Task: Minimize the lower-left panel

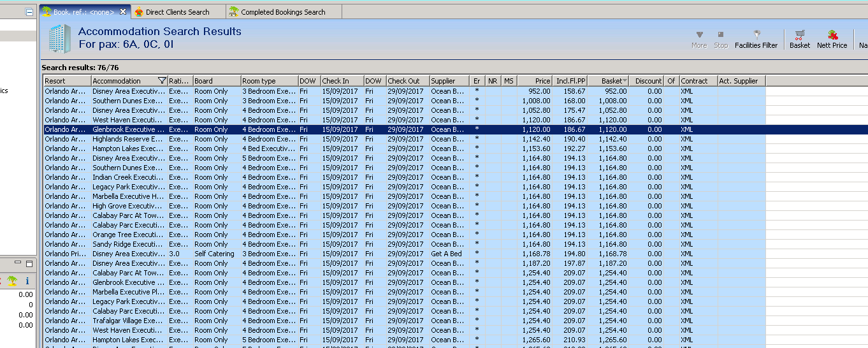Action: pyautogui.click(x=19, y=263)
